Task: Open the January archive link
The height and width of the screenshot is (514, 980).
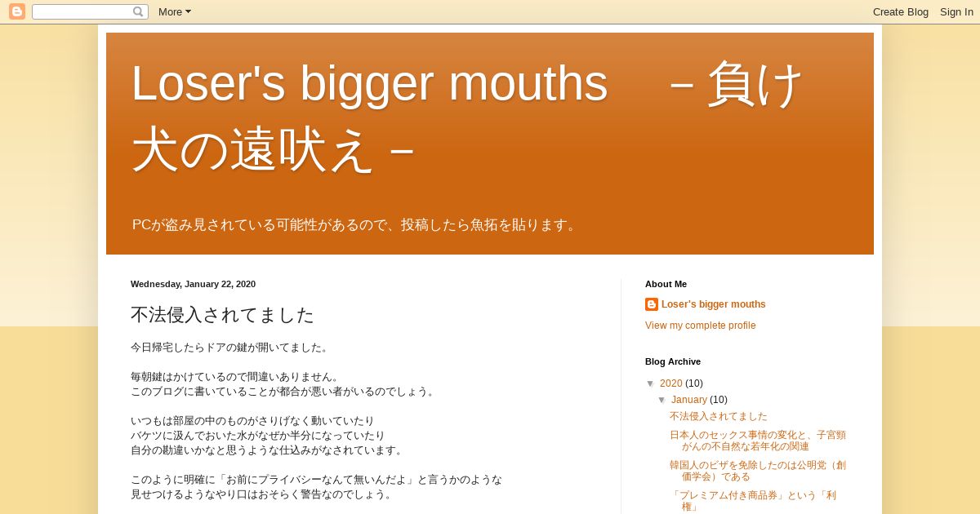Action: tap(688, 400)
